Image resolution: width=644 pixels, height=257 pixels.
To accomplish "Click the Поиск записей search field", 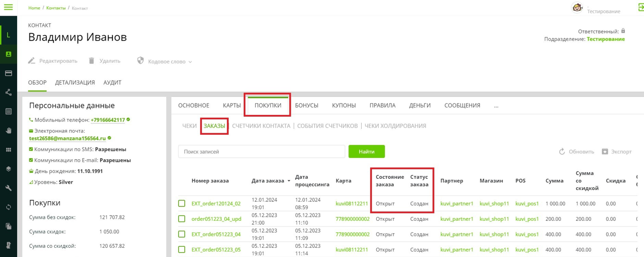I will point(261,151).
